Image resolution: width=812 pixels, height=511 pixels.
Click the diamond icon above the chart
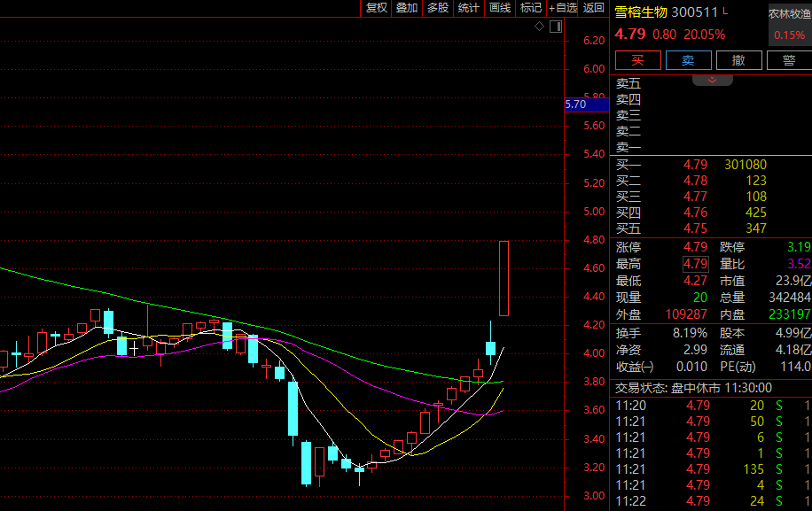[x=540, y=27]
